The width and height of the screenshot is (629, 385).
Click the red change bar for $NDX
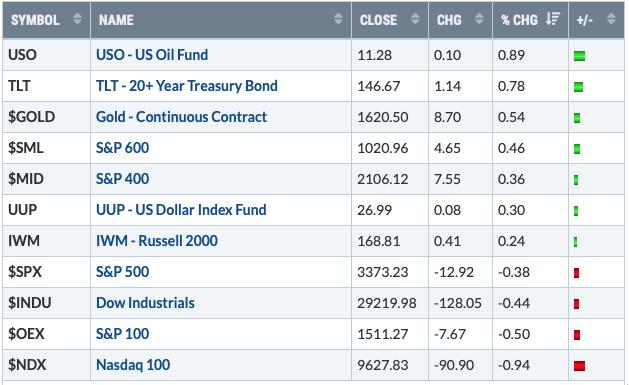coord(579,366)
